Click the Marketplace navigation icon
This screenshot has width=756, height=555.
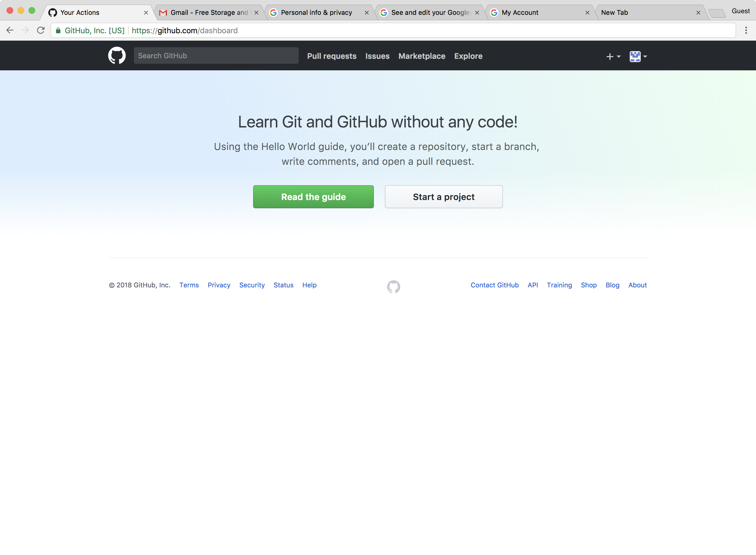pyautogui.click(x=422, y=56)
